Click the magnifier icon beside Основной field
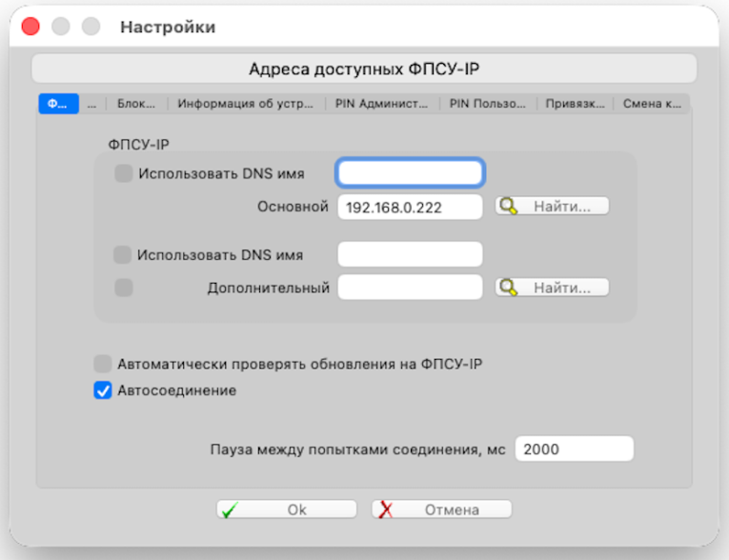 (508, 207)
